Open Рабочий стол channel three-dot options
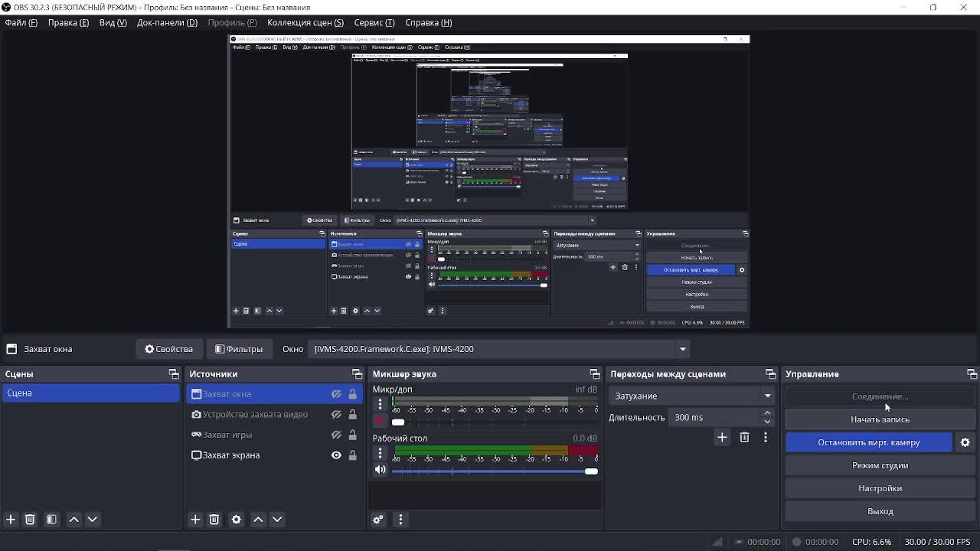 pos(380,453)
